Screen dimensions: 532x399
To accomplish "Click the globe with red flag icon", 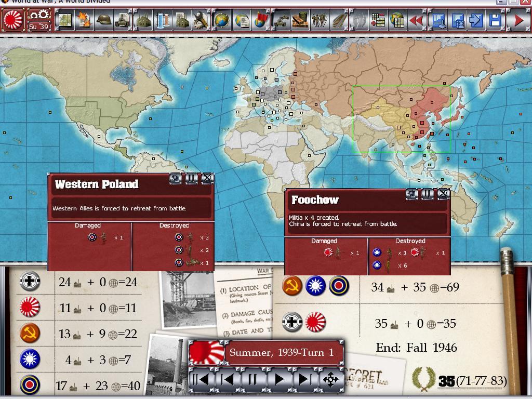I will click(x=261, y=20).
